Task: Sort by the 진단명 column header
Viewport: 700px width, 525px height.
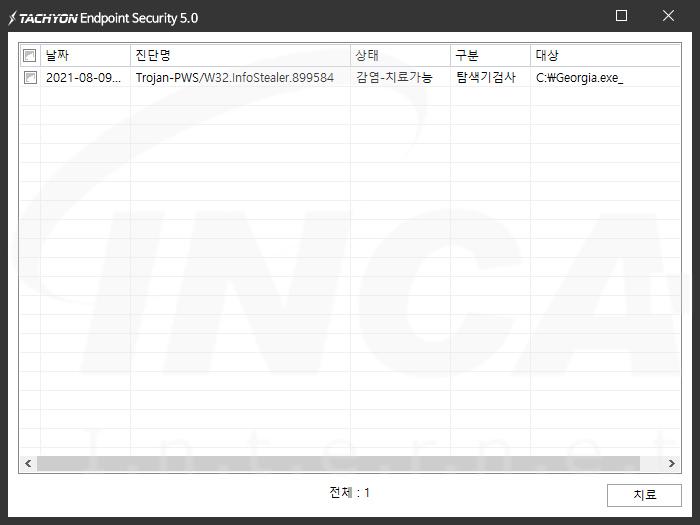Action: coord(240,55)
